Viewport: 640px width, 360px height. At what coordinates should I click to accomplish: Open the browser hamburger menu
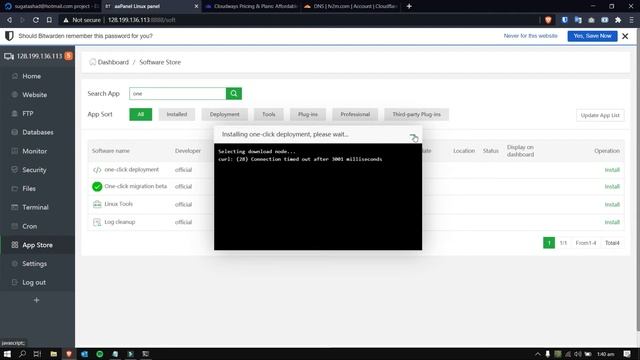[x=631, y=20]
